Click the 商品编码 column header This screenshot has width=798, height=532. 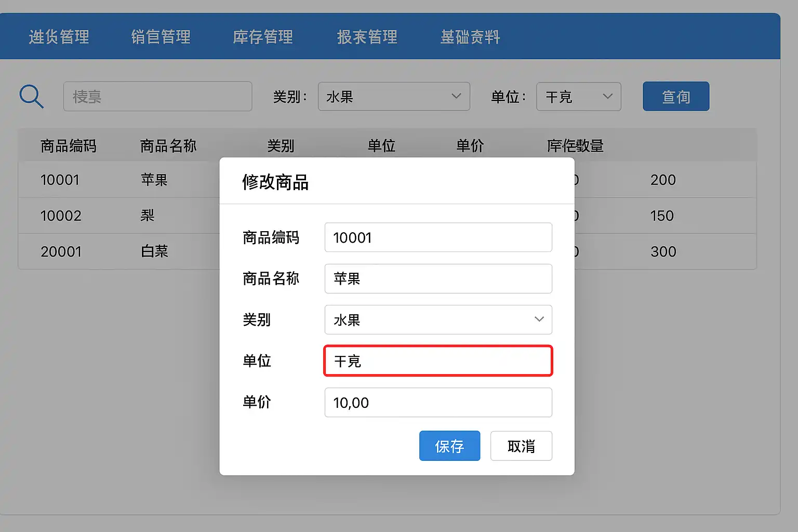(69, 146)
